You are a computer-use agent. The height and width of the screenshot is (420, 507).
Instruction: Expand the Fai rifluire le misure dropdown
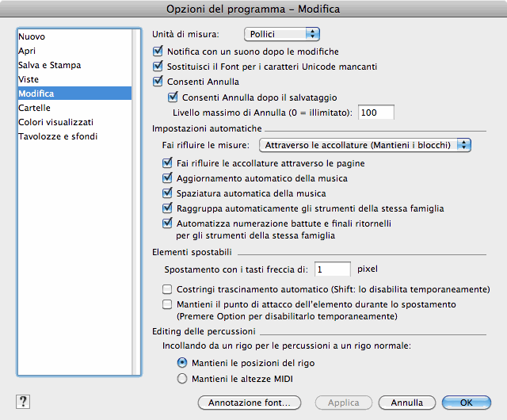click(365, 145)
